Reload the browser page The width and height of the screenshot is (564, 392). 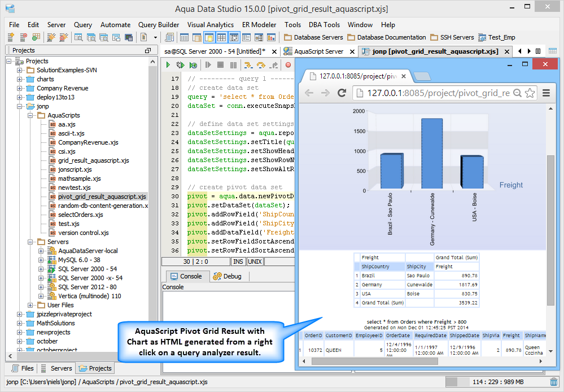[x=342, y=93]
